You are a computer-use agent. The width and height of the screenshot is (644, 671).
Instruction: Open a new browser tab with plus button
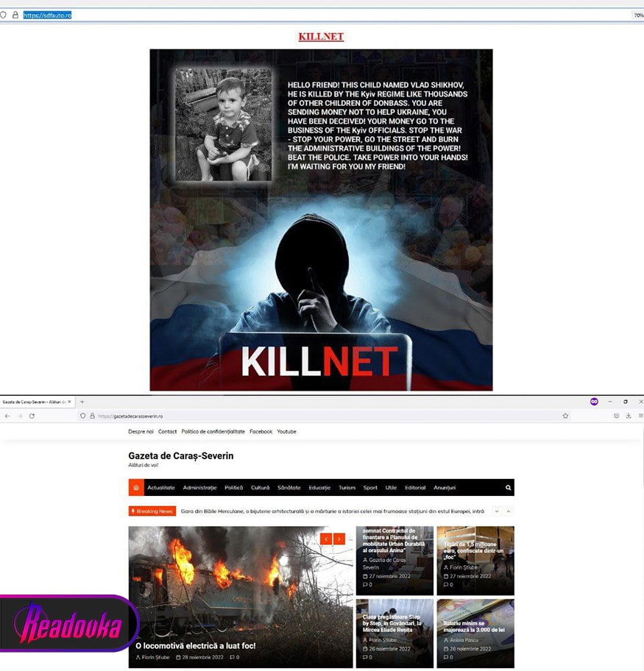(x=82, y=402)
